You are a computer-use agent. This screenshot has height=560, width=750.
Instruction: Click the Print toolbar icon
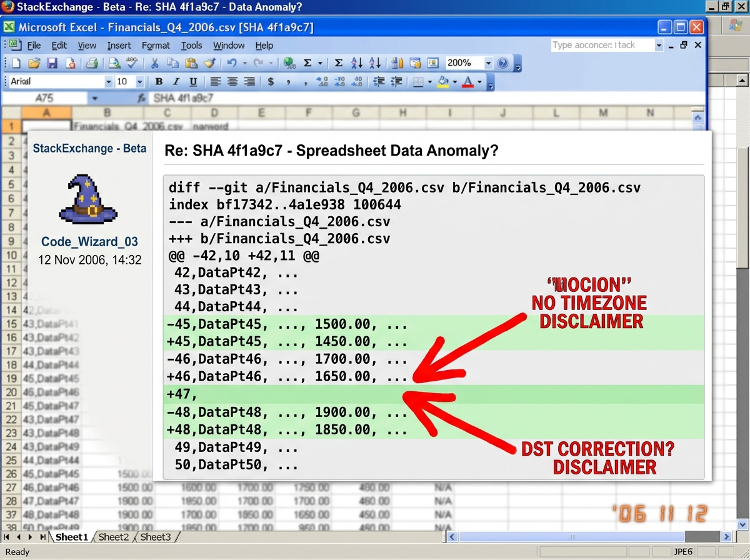pyautogui.click(x=92, y=63)
